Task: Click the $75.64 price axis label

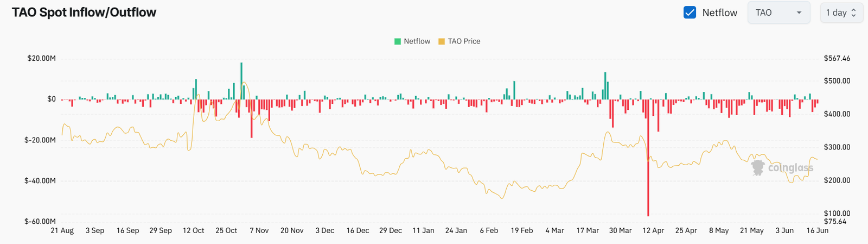Action: [x=835, y=222]
